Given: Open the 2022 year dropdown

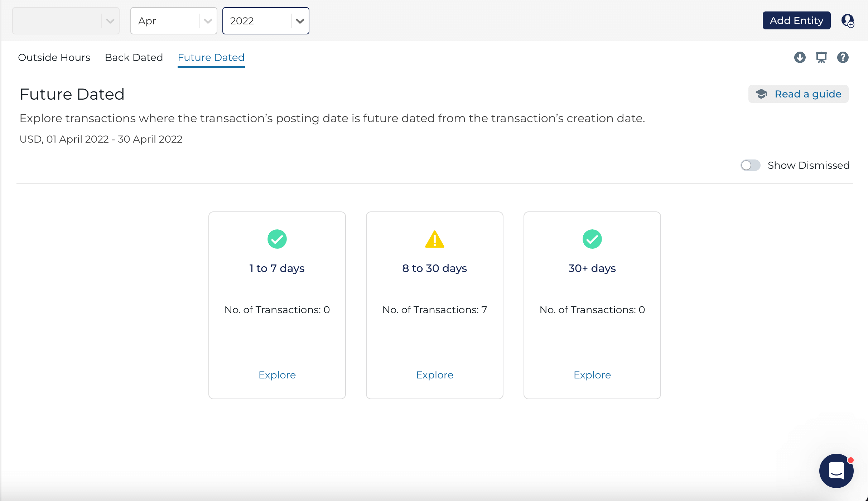Looking at the screenshot, I should [x=300, y=21].
